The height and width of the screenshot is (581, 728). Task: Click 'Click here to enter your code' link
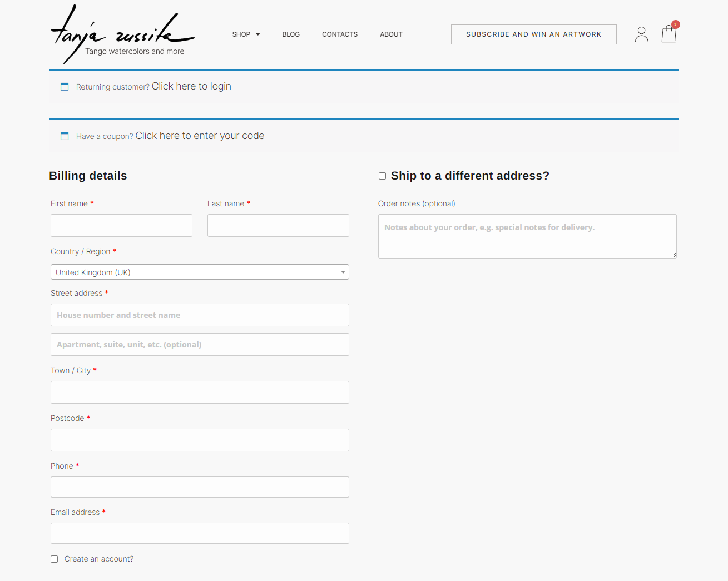[200, 136]
